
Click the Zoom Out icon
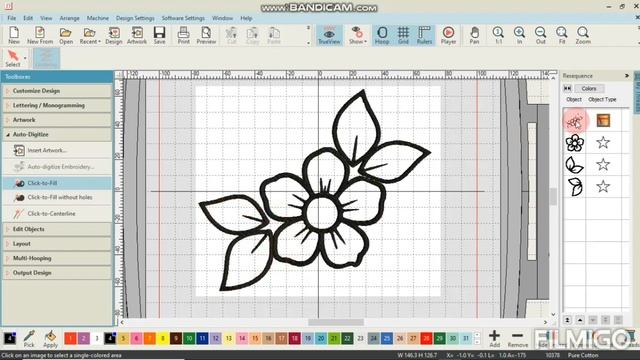point(540,35)
